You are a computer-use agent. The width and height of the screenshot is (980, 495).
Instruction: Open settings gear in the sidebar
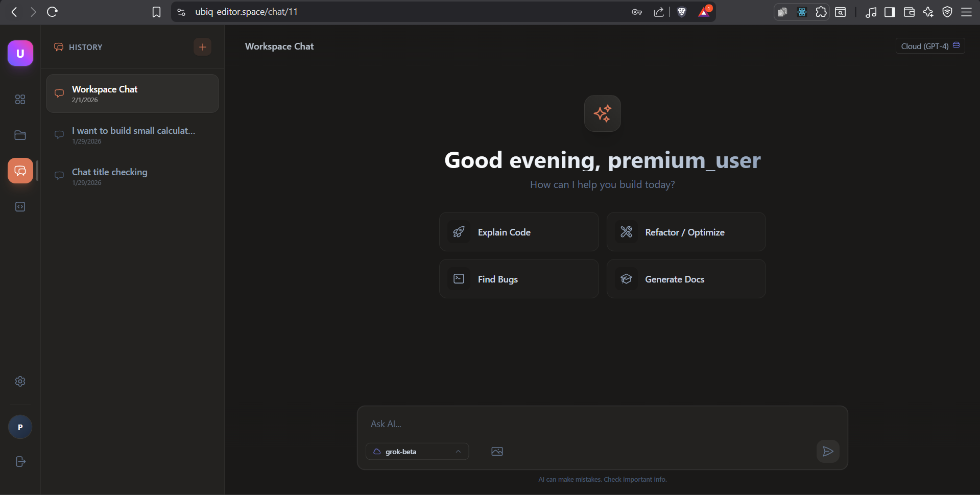[x=20, y=381]
